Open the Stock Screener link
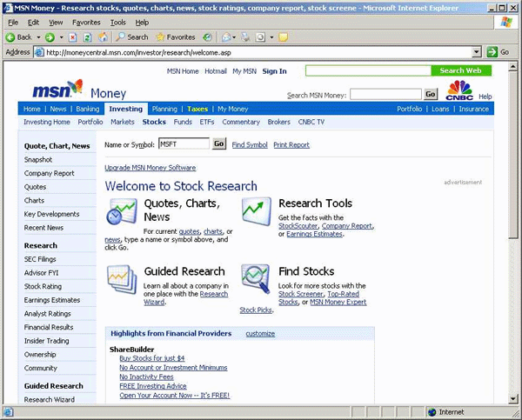The width and height of the screenshot is (522, 420). pyautogui.click(x=300, y=294)
